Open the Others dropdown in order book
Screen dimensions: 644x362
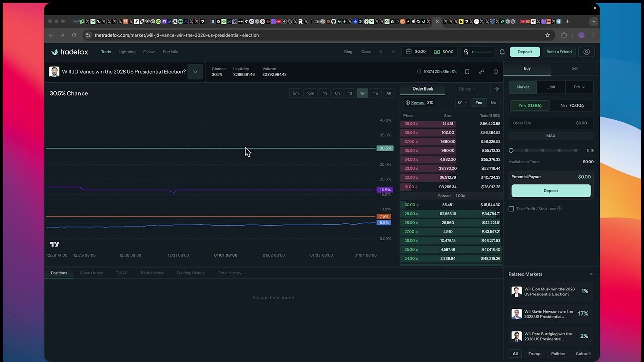(x=467, y=89)
